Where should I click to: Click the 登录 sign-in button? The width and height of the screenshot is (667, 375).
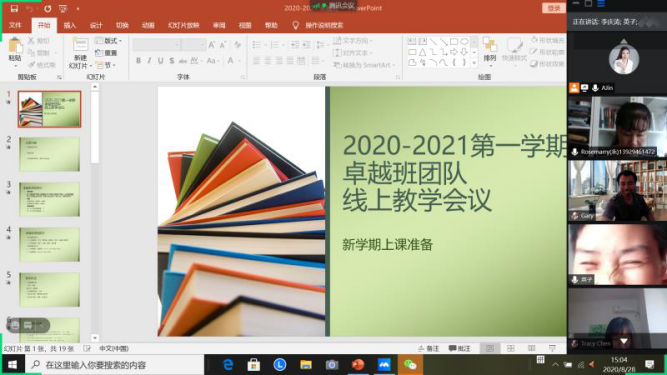(553, 8)
